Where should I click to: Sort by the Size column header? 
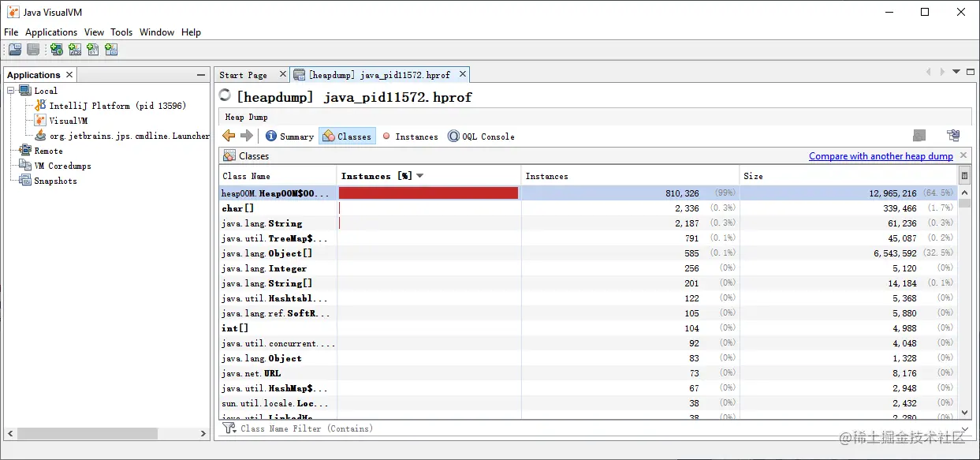848,176
